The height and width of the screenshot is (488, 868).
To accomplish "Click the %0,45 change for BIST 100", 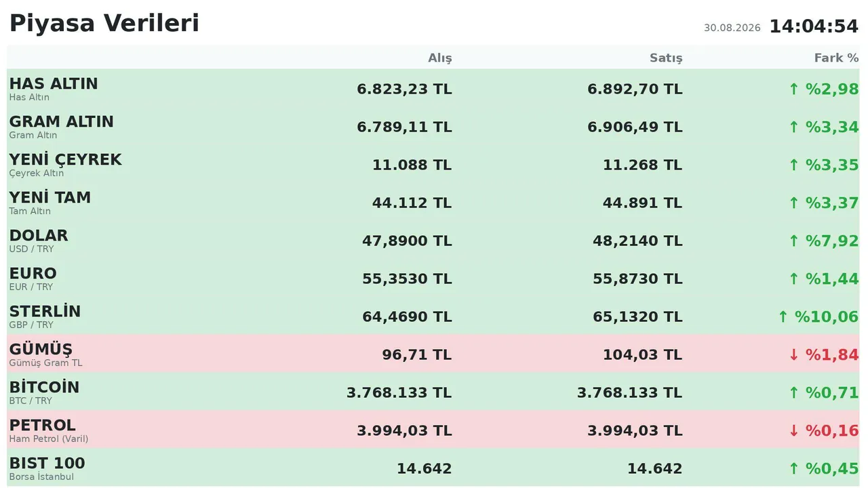I will [823, 468].
